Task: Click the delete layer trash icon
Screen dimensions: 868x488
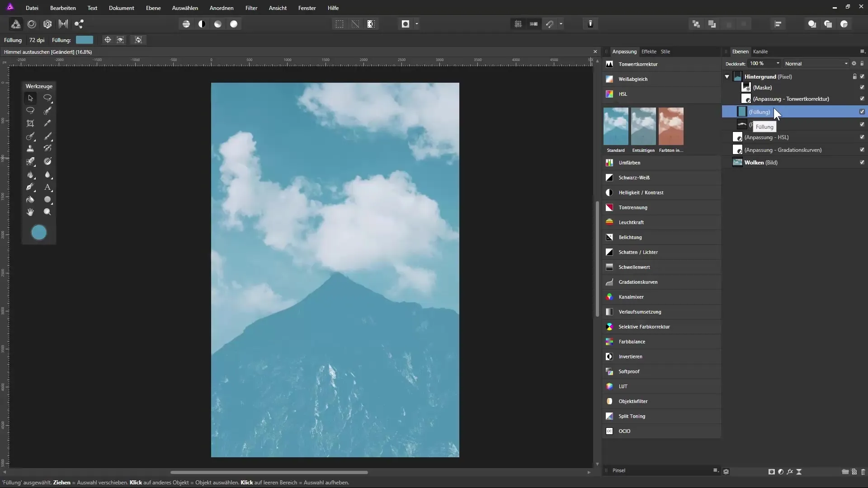Action: pos(863,472)
